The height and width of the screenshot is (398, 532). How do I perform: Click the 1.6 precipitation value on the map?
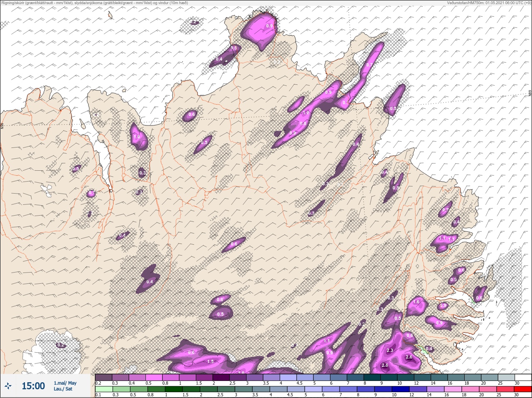pyautogui.click(x=417, y=302)
